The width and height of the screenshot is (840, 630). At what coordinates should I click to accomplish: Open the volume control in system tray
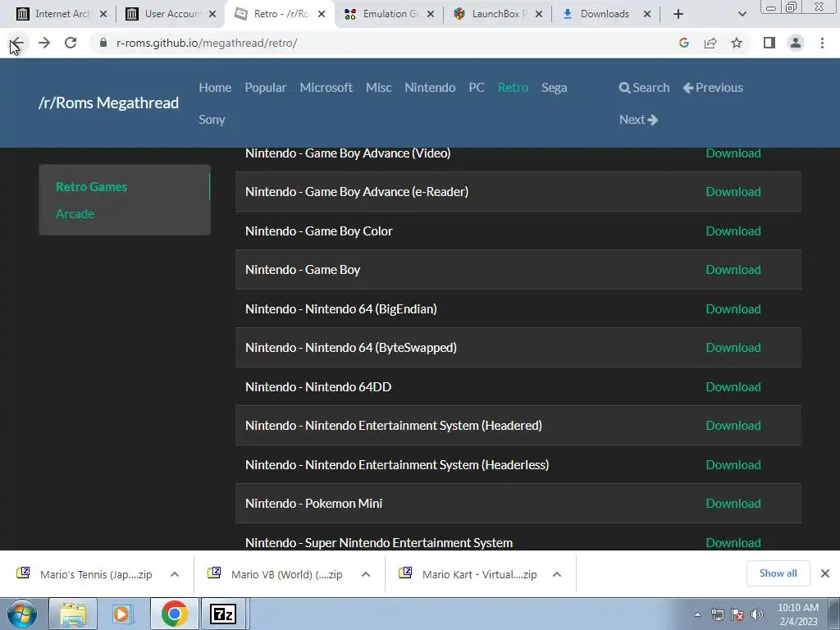point(757,614)
